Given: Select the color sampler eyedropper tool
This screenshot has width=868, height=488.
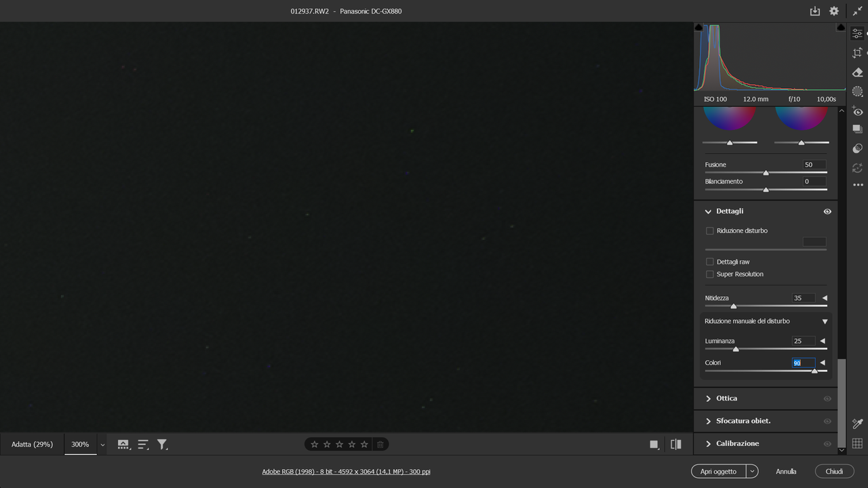Looking at the screenshot, I should pyautogui.click(x=857, y=424).
